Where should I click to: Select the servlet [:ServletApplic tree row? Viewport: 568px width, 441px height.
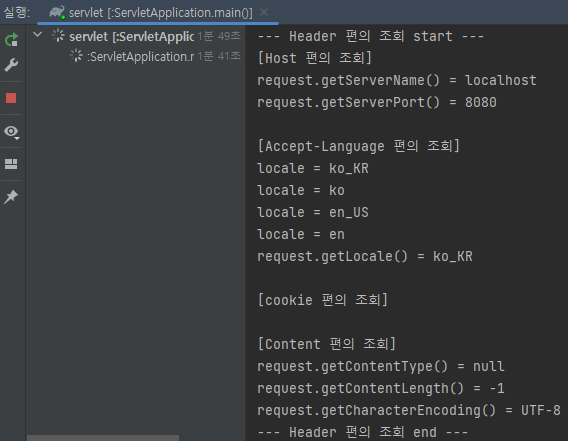(x=136, y=36)
